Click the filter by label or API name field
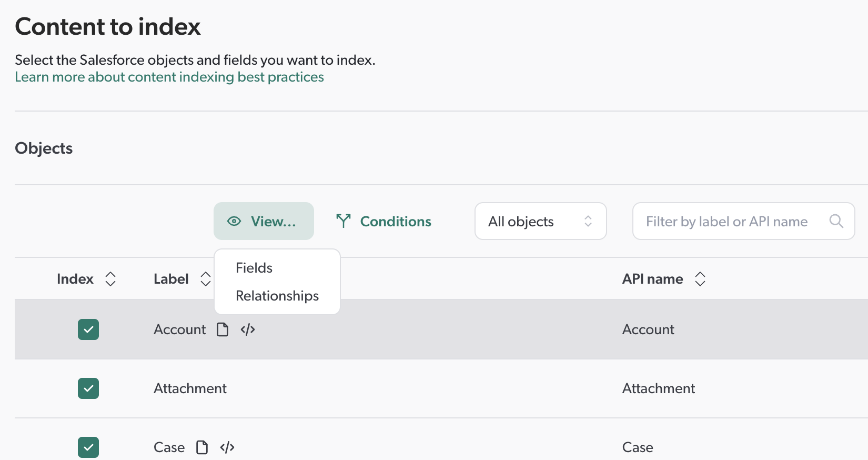 726,221
